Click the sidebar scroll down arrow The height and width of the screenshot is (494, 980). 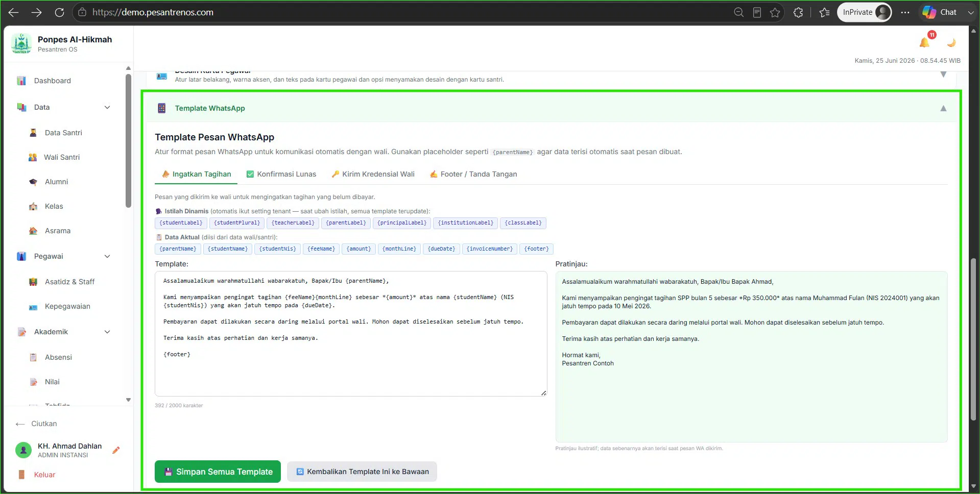tap(128, 400)
